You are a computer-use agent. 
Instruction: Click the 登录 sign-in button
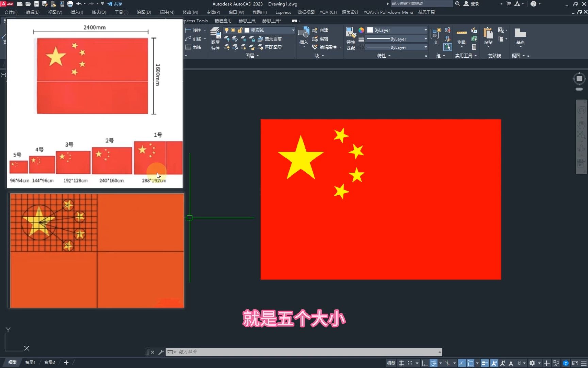pos(472,4)
